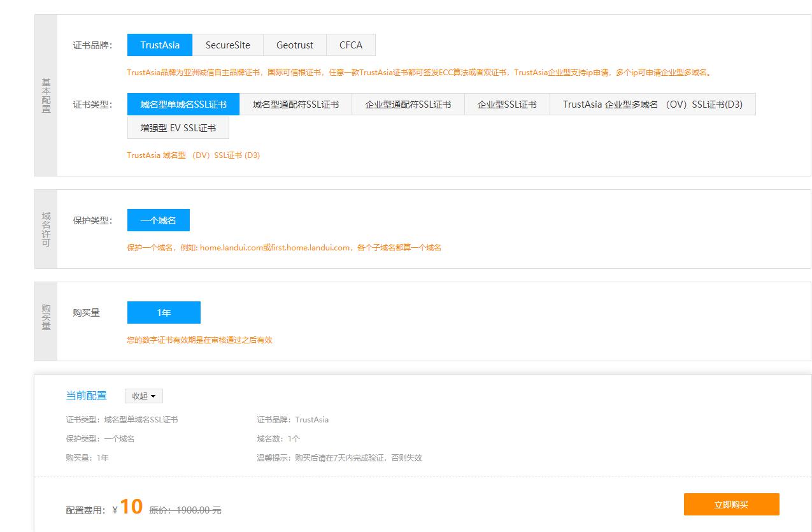Select 一个域名 protection type
Screen dimensions: 812x532
click(159, 220)
